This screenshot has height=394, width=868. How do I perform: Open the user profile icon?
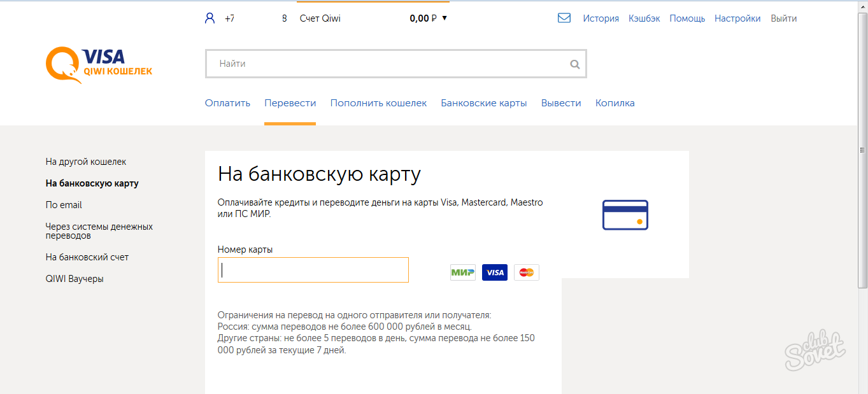pos(210,18)
